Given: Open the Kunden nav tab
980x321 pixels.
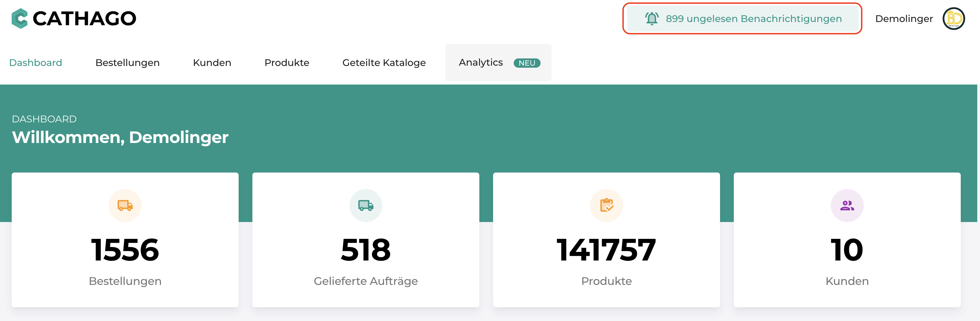Looking at the screenshot, I should pyautogui.click(x=212, y=62).
